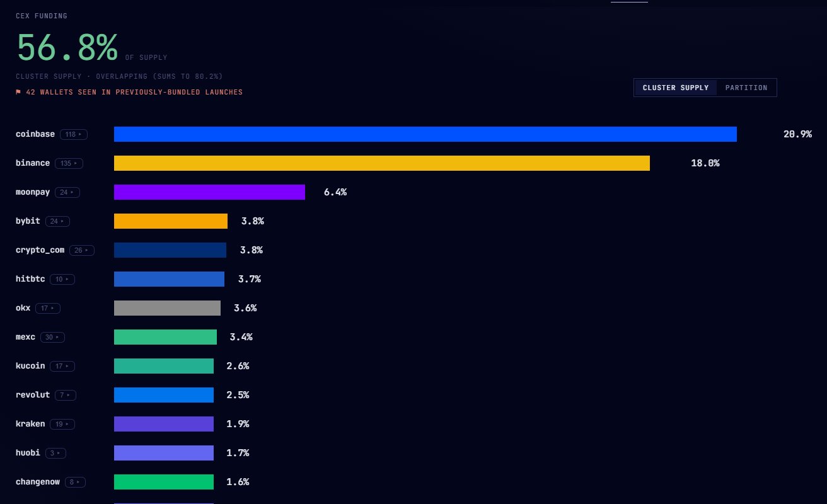This screenshot has height=504, width=827.
Task: Expand the binance 135 wallets badge
Action: coord(69,163)
